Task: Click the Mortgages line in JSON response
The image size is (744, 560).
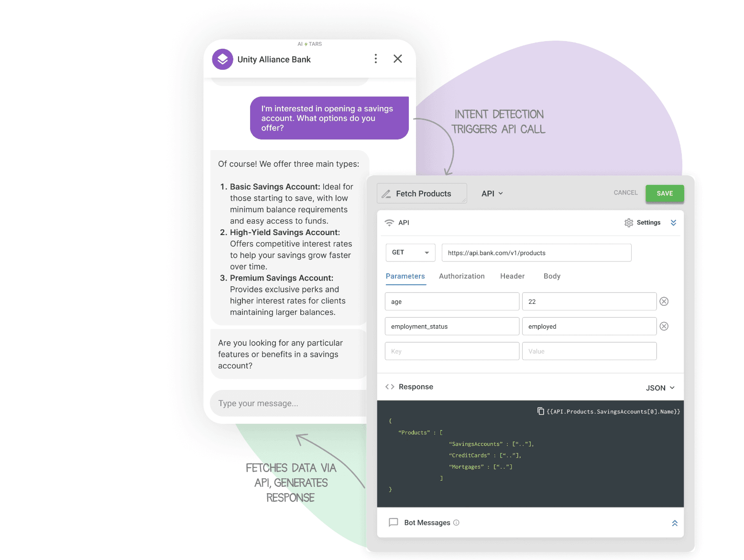Action: (481, 467)
